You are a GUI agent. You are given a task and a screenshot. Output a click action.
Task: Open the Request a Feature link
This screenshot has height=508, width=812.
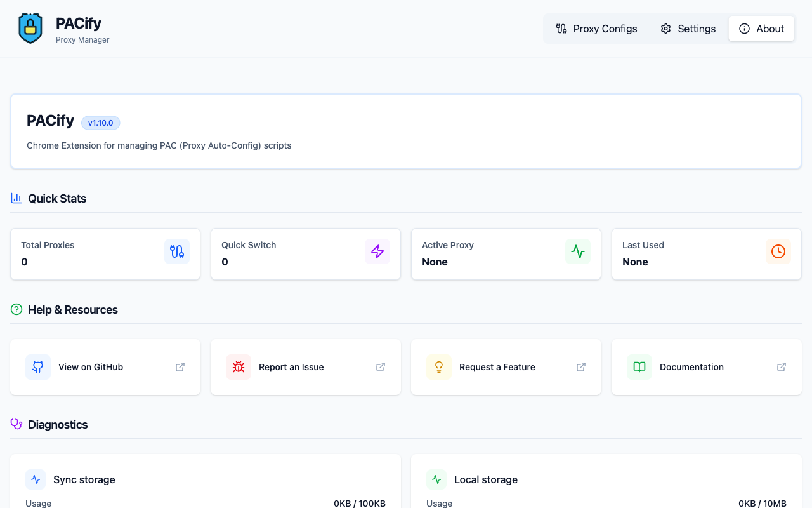pyautogui.click(x=506, y=367)
